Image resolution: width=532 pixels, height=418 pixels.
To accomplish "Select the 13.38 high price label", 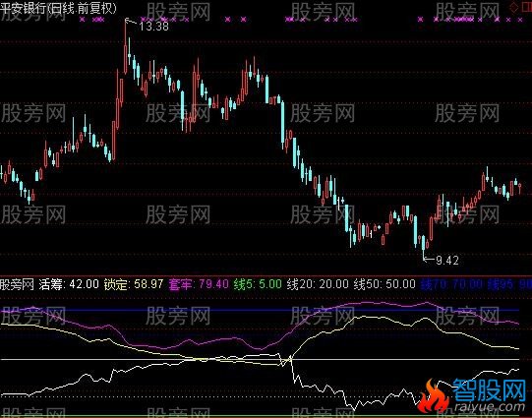I will [153, 27].
